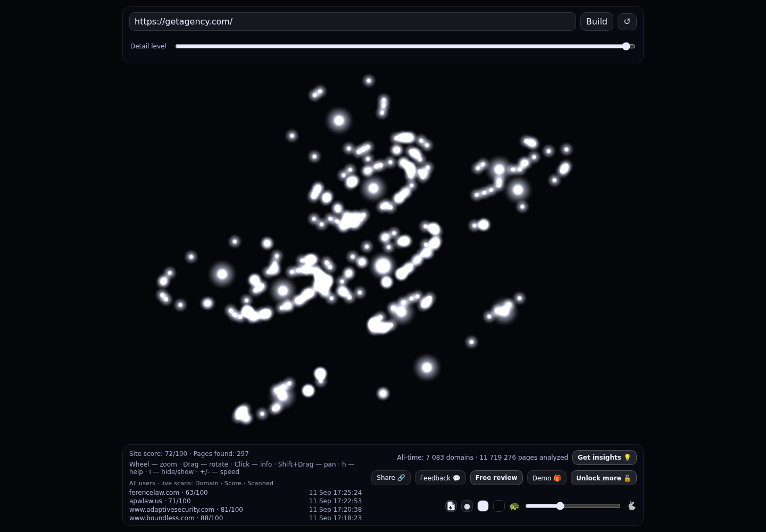Open www.adaptivesecurity.com scan row
Screen dimensions: 766x532
pyautogui.click(x=245, y=510)
